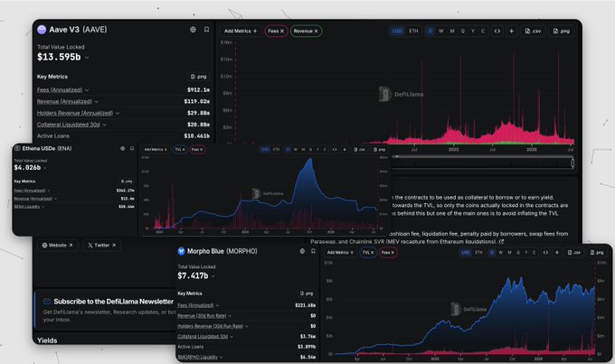The height and width of the screenshot is (364, 615).
Task: Click the Aave Active Loans value $10.461b
Action: [196, 136]
